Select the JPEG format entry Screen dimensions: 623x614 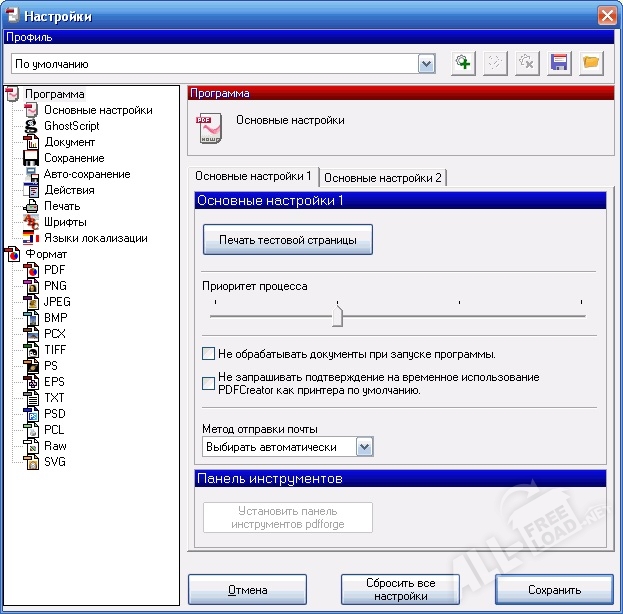[57, 302]
